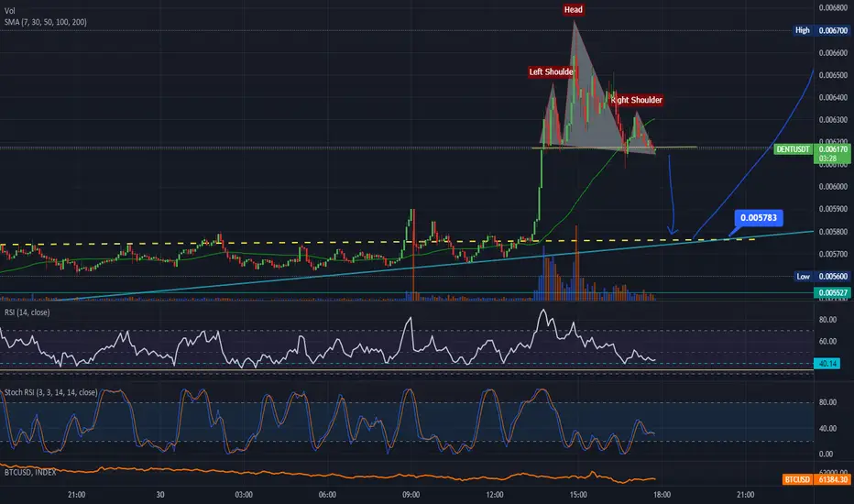This screenshot has width=854, height=504.
Task: Open the RSI (14, close) legend
Action: click(x=27, y=312)
